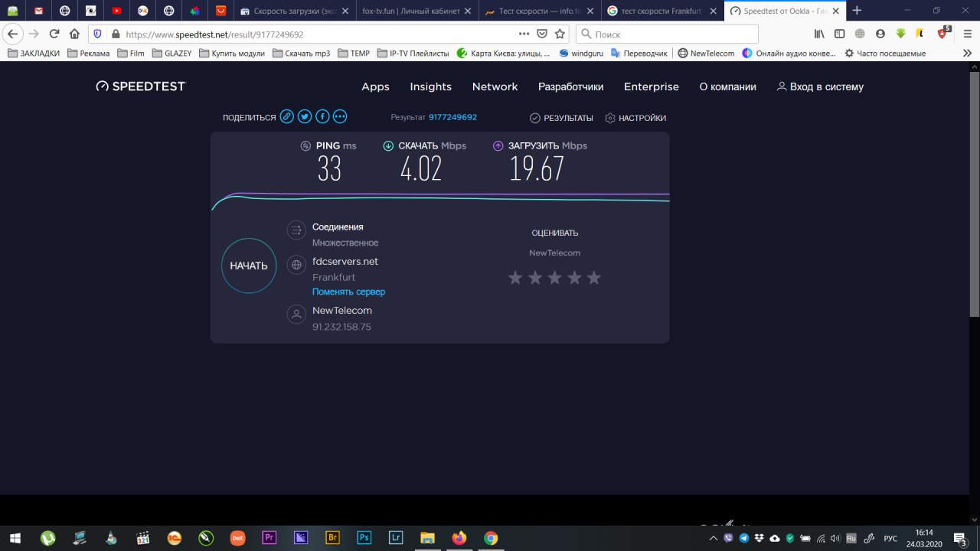The width and height of the screenshot is (980, 551).
Task: Click the Поиск search field
Action: coord(666,34)
